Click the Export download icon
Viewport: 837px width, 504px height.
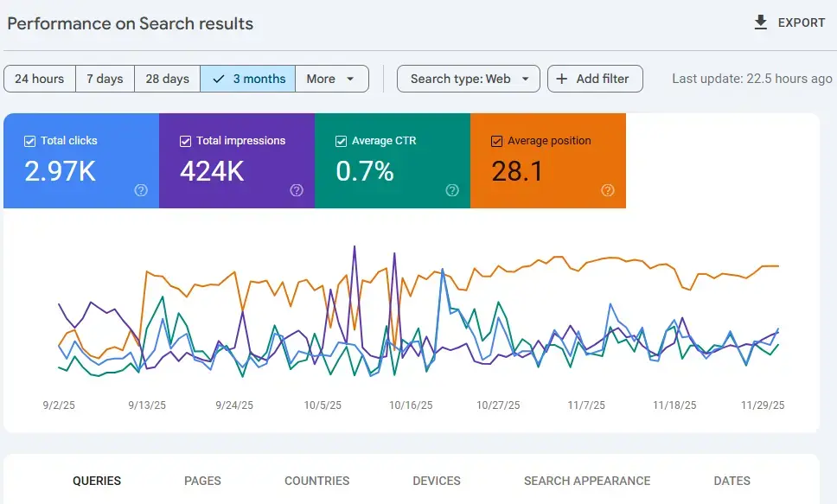tap(761, 22)
